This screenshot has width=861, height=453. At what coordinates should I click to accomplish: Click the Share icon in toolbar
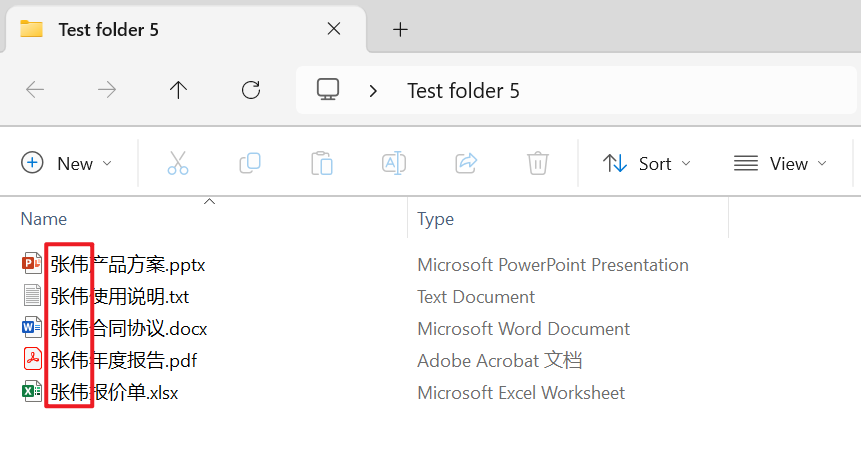(465, 163)
